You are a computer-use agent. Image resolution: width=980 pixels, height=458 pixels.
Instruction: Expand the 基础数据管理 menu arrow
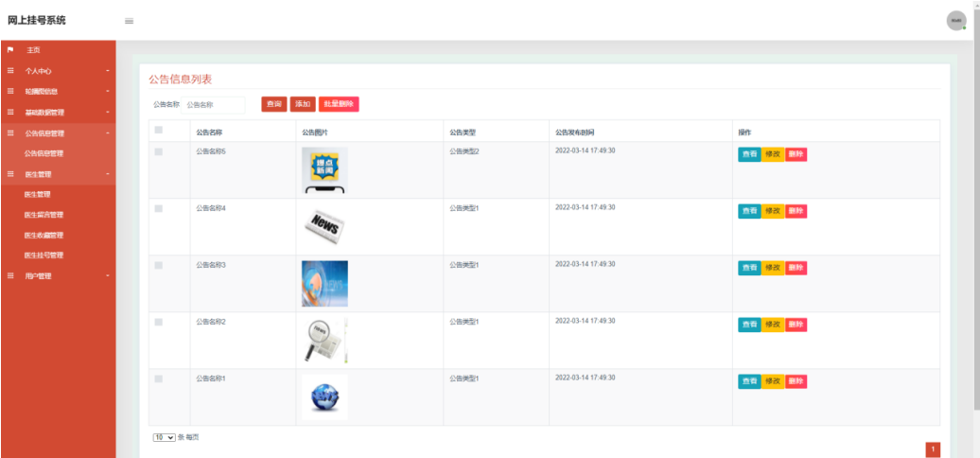[x=108, y=113]
